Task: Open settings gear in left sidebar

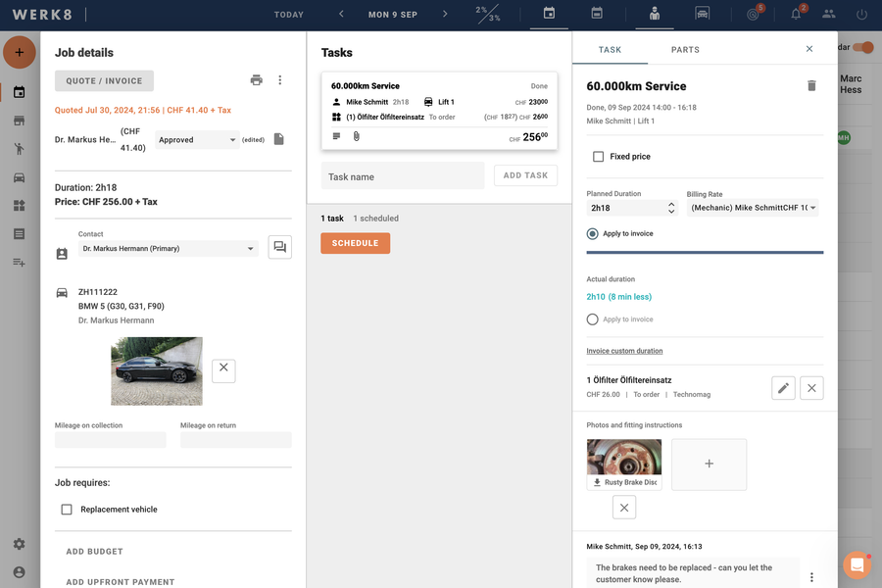Action: pyautogui.click(x=19, y=545)
